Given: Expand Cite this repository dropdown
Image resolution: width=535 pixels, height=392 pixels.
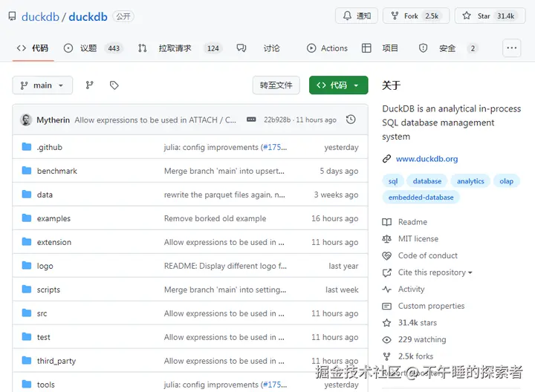Looking at the screenshot, I should point(435,272).
